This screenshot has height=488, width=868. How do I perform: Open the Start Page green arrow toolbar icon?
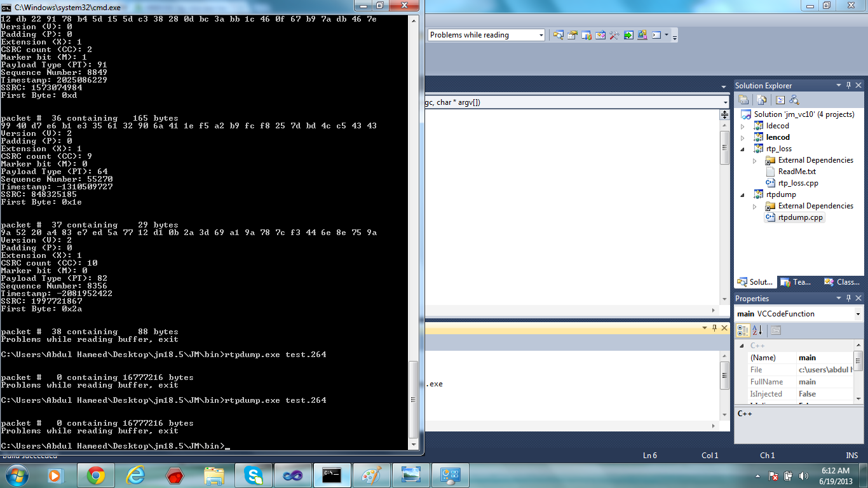coord(628,35)
